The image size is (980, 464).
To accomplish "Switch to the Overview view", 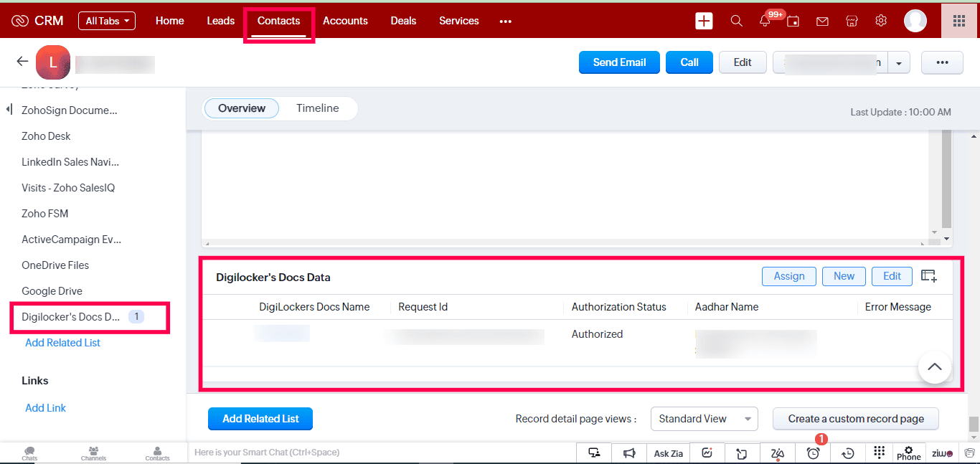I will pyautogui.click(x=242, y=108).
